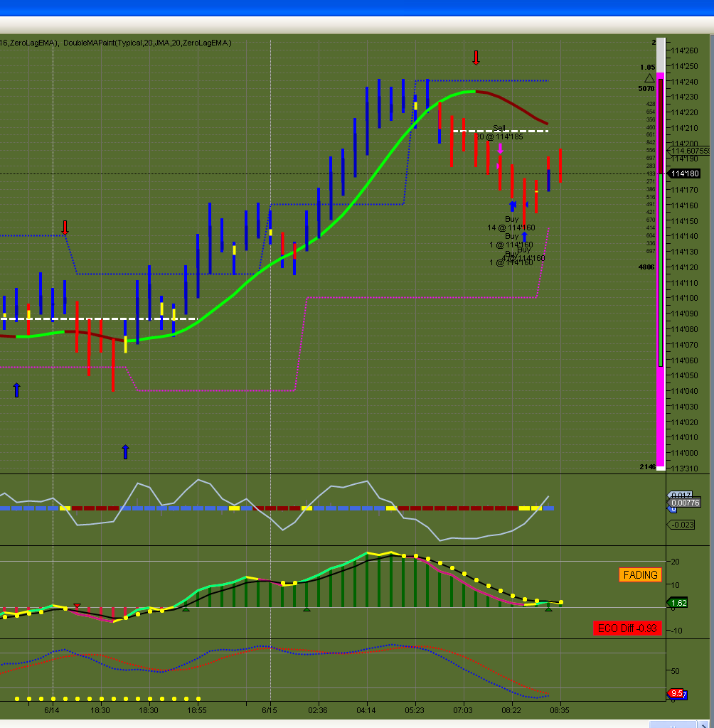
Task: Click the hollow triangle icon below 1.05
Action: click(x=649, y=78)
